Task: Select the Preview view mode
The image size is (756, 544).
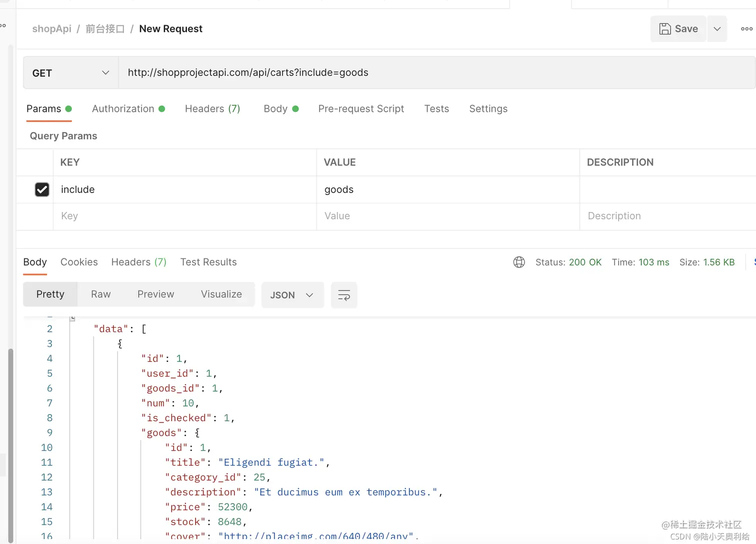Action: 155,294
